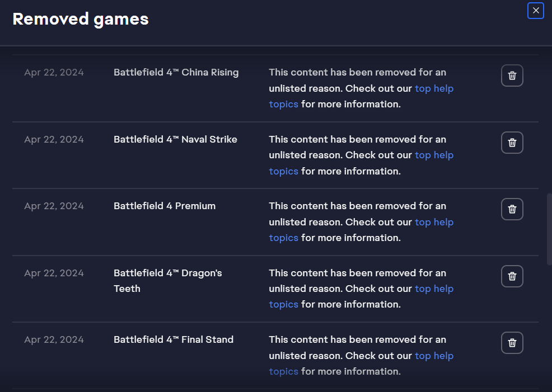The height and width of the screenshot is (392, 552).
Task: Click trash icon beside Battlefield 4 Dragon's Teeth
Action: (512, 276)
